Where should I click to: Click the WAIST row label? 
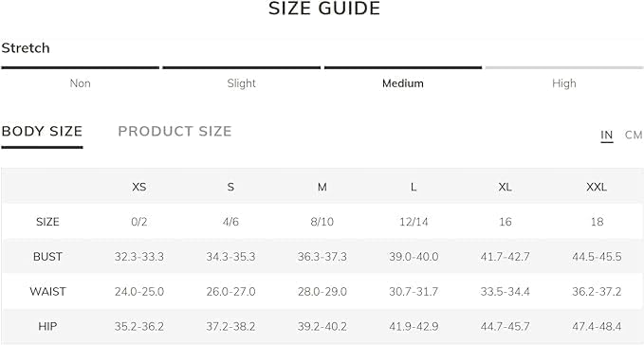coord(47,292)
